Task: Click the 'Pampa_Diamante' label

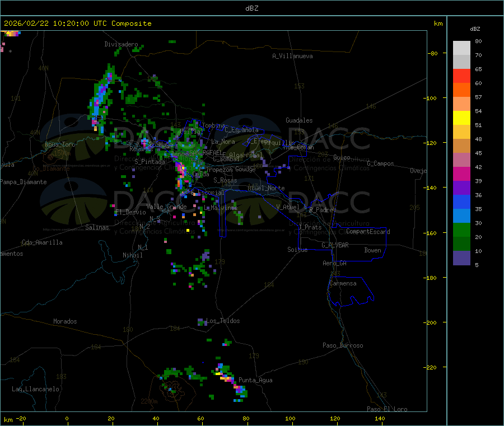Action: click(24, 182)
